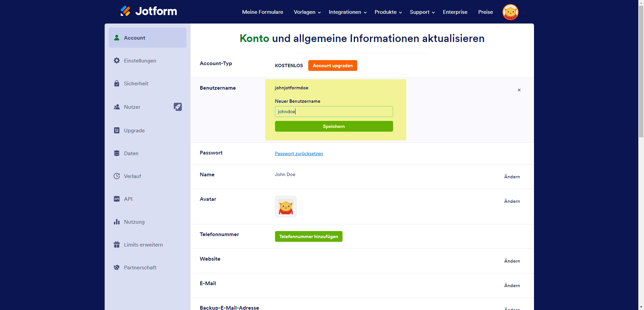Viewport: 644px width, 310px height.
Task: Click the Einstellungen gear icon
Action: (117, 60)
